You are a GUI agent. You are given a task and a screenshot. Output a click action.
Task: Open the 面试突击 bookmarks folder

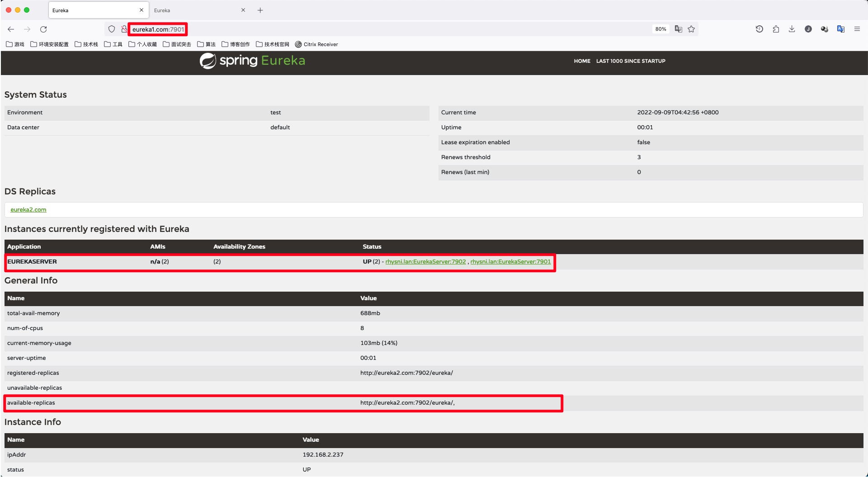pos(177,44)
